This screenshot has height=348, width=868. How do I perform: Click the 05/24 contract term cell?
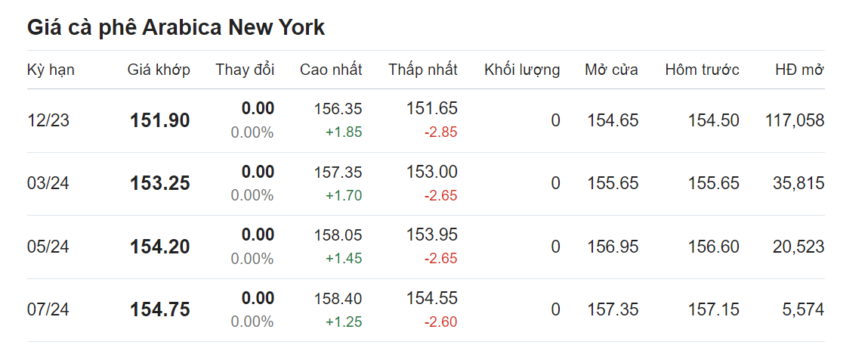(x=48, y=247)
